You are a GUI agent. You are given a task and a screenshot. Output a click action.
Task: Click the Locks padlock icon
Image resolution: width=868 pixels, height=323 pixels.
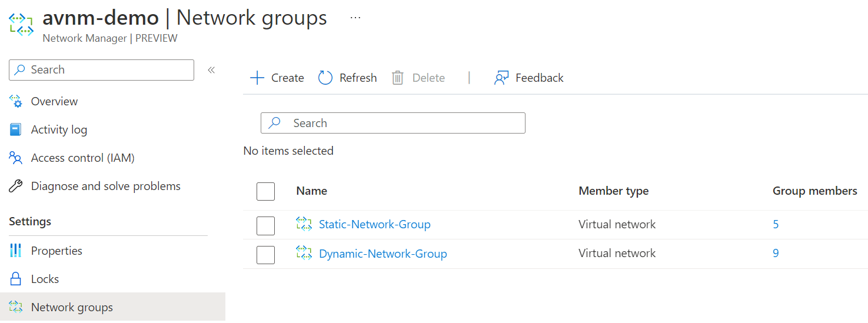click(x=16, y=279)
